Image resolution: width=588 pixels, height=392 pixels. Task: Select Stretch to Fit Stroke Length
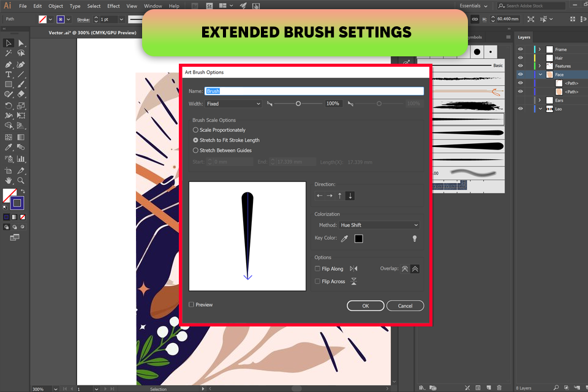(195, 140)
